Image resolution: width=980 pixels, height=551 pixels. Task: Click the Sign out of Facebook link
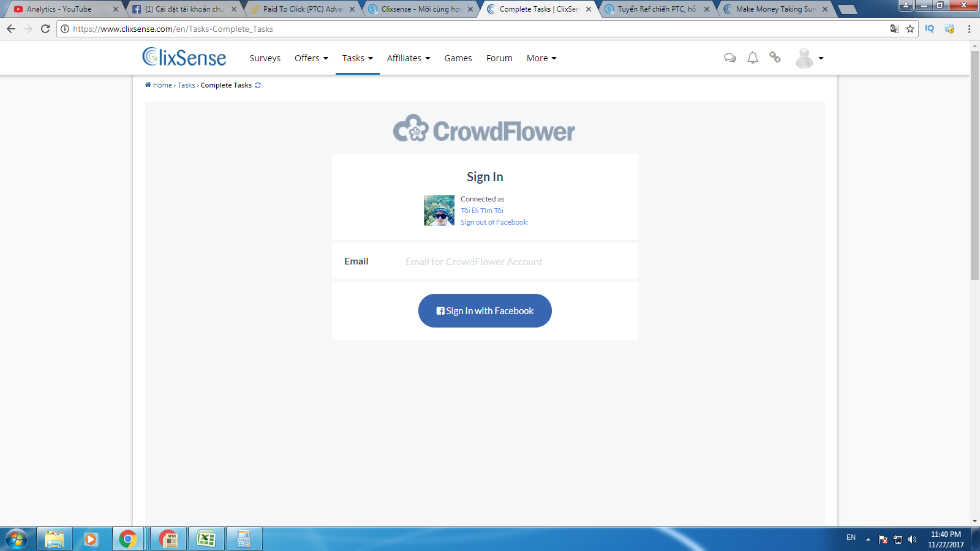494,222
